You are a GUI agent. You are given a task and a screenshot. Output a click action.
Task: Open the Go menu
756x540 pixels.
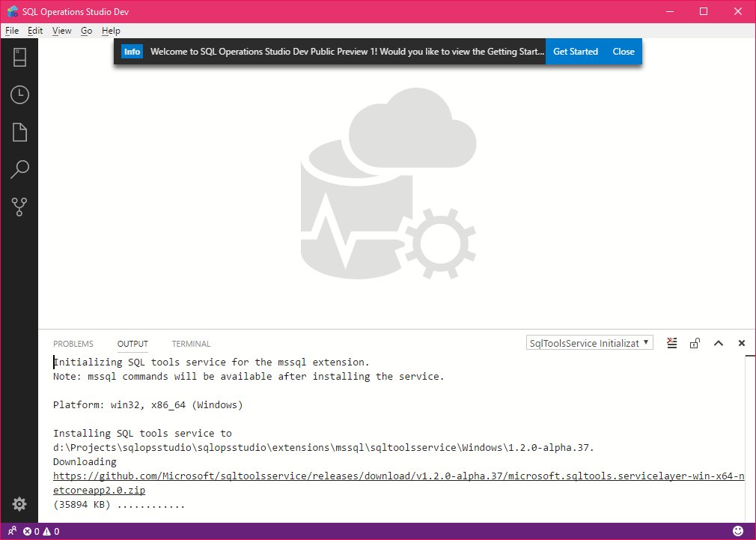(86, 31)
